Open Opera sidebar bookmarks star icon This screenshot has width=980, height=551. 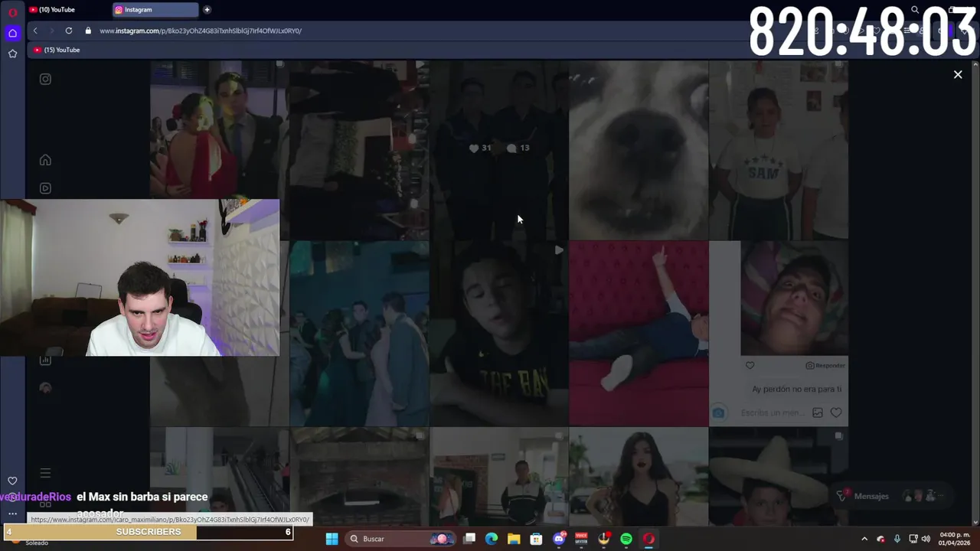(12, 54)
